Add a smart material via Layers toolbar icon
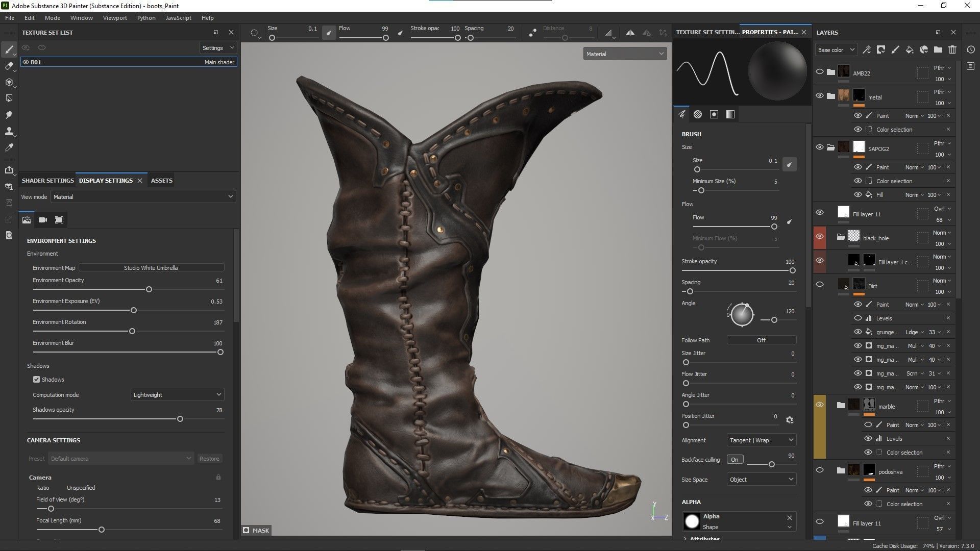The image size is (980, 551). pos(923,49)
